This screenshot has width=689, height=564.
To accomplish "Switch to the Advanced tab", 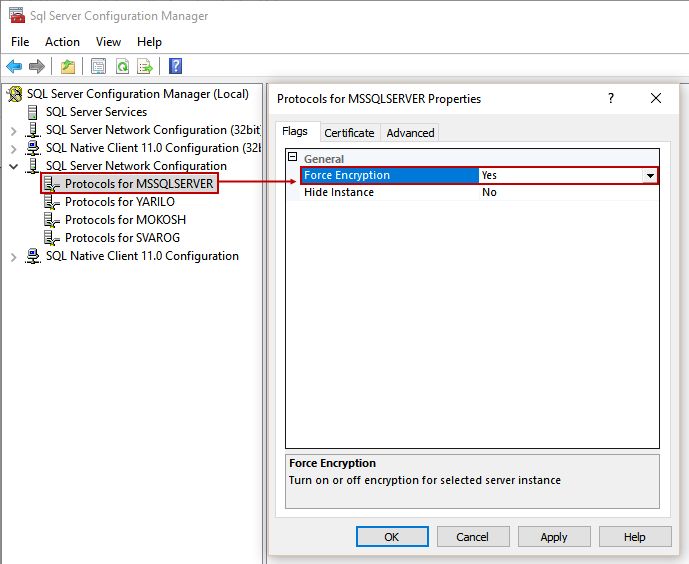I will [x=410, y=133].
